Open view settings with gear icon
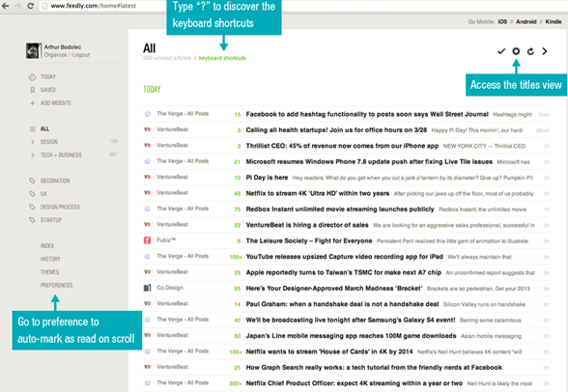 pyautogui.click(x=516, y=51)
